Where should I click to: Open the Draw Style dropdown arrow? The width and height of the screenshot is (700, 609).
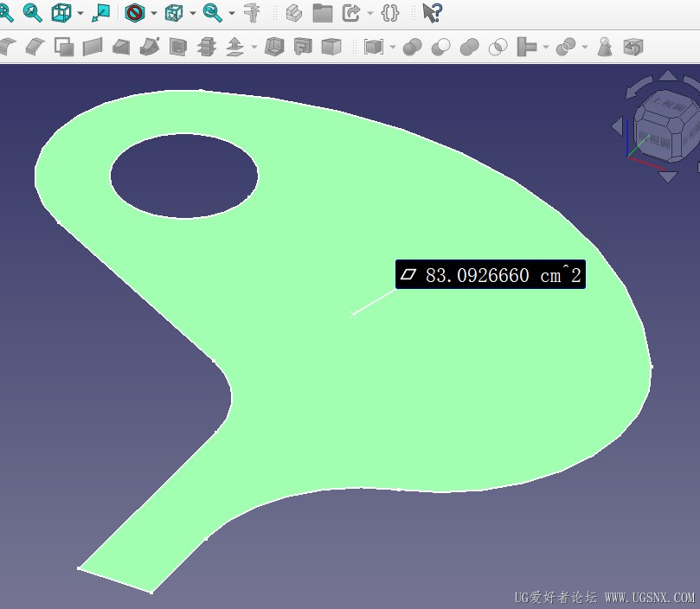(80, 13)
